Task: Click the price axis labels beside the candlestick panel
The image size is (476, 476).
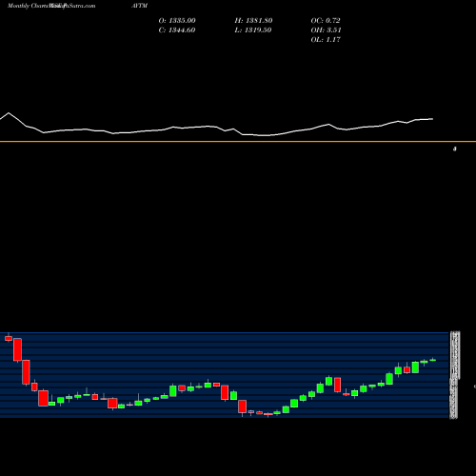Action: pyautogui.click(x=455, y=375)
